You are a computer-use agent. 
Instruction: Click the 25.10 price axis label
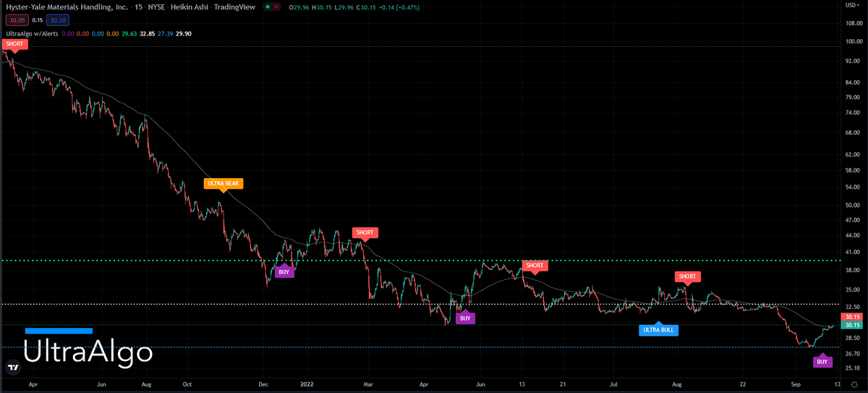pyautogui.click(x=852, y=368)
